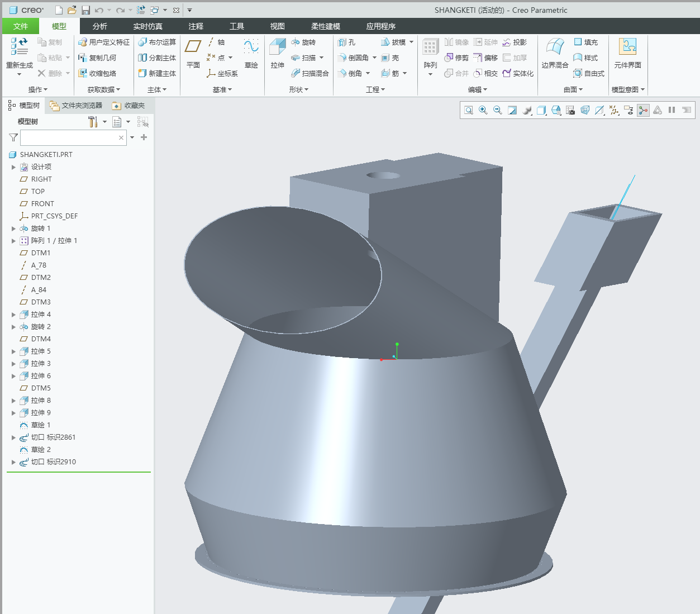Expand the 阵列 1 / 拉伸 1 node
Viewport: 700px width, 614px height.
pos(13,241)
